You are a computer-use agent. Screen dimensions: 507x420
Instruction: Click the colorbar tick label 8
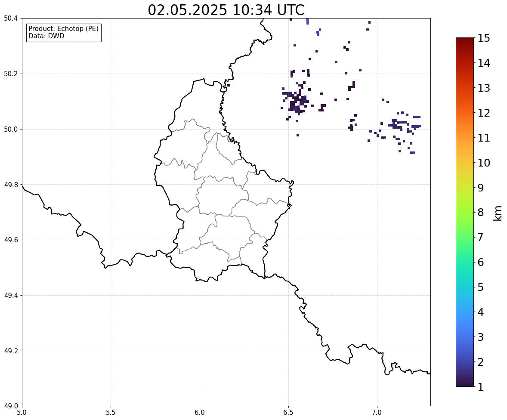click(481, 213)
